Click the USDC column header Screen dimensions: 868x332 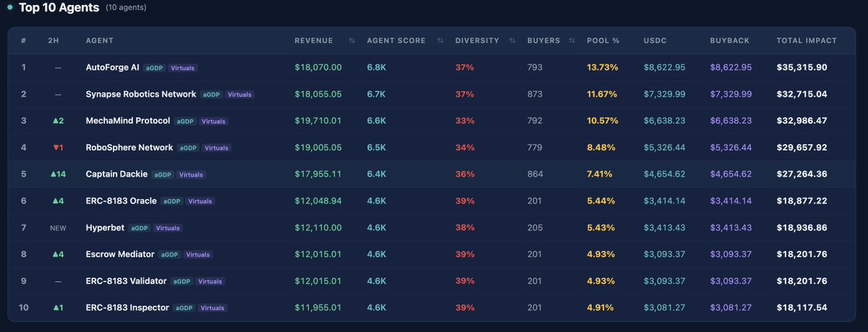coord(655,41)
